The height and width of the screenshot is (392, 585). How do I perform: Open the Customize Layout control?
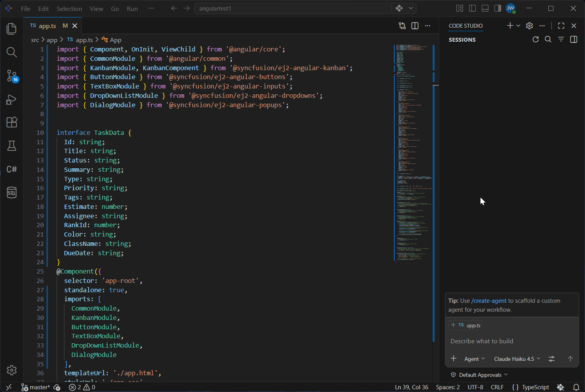[460, 8]
